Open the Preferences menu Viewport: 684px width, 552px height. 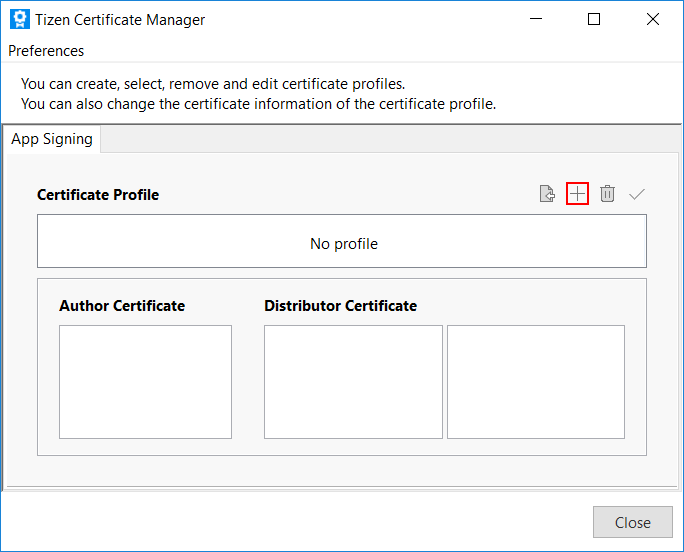point(46,51)
